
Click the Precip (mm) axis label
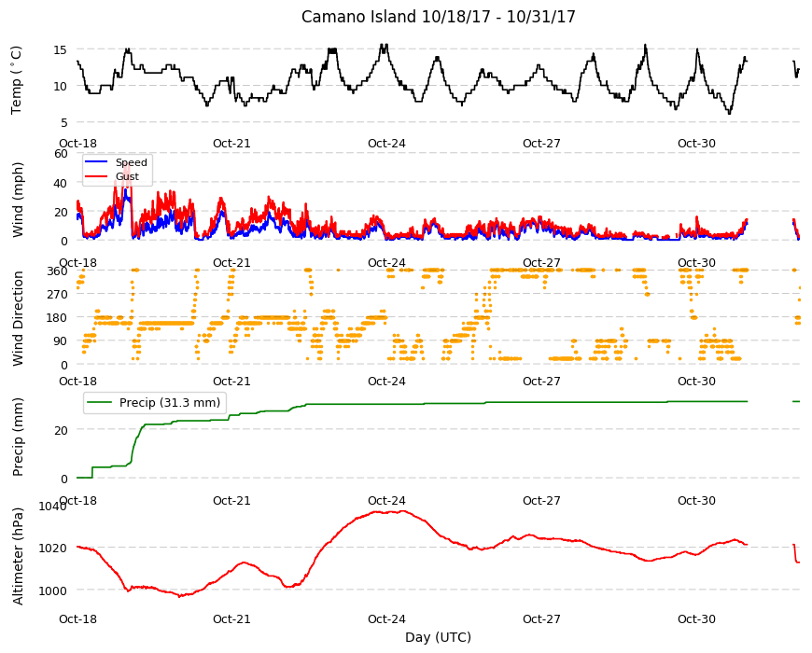(18, 437)
